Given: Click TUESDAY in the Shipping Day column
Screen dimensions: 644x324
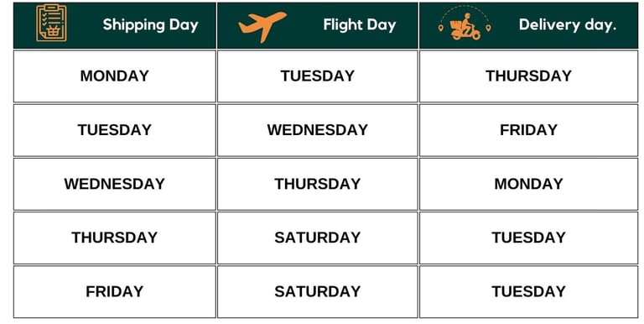Looking at the screenshot, I should [115, 130].
